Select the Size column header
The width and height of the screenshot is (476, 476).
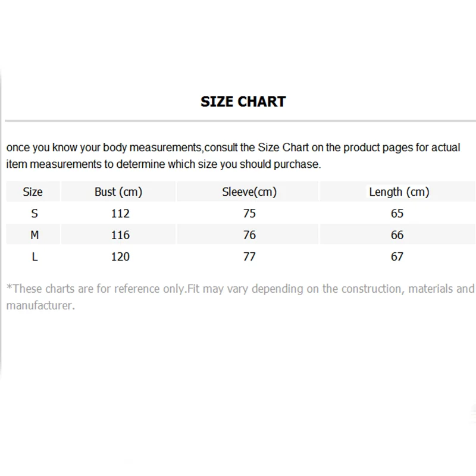pyautogui.click(x=33, y=192)
